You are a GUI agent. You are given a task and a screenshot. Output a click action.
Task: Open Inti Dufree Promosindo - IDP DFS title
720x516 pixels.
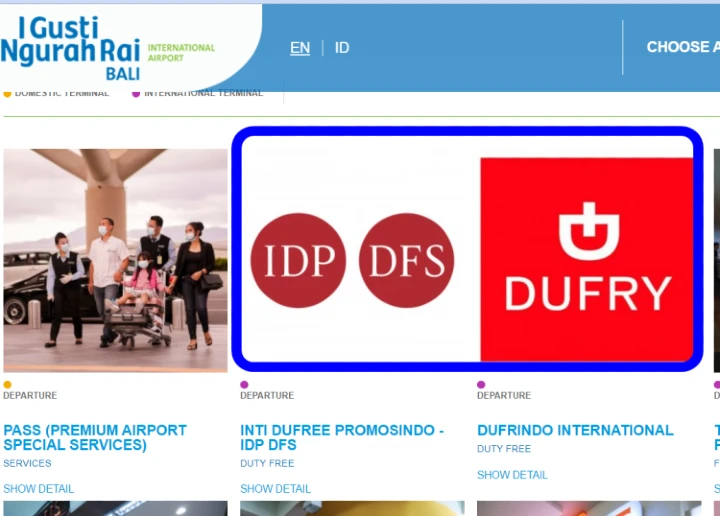(342, 437)
